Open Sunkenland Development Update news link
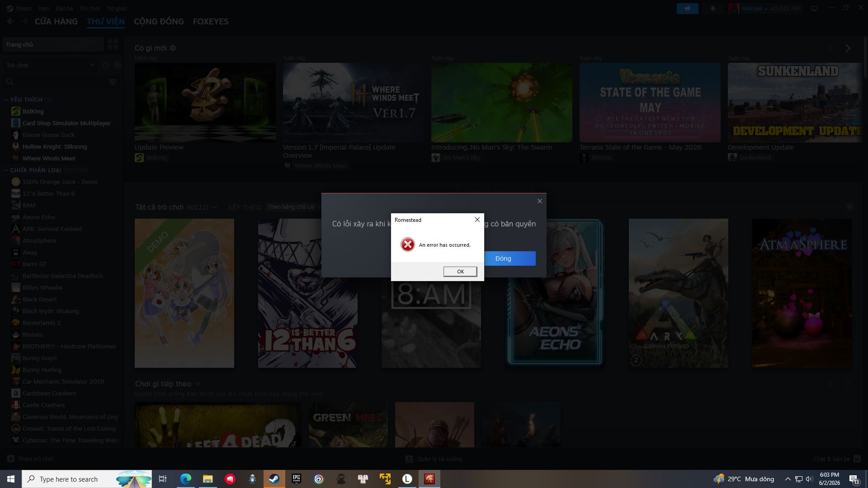The image size is (868, 488). click(761, 147)
